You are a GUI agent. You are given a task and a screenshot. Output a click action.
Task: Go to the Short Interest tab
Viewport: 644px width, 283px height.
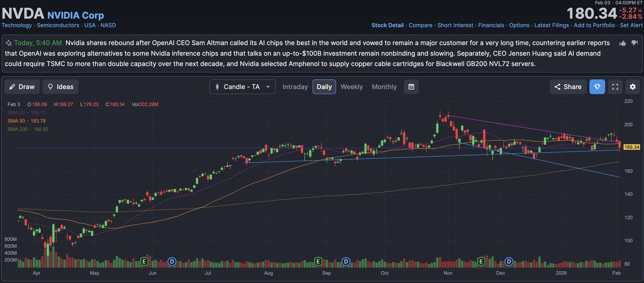coord(455,25)
